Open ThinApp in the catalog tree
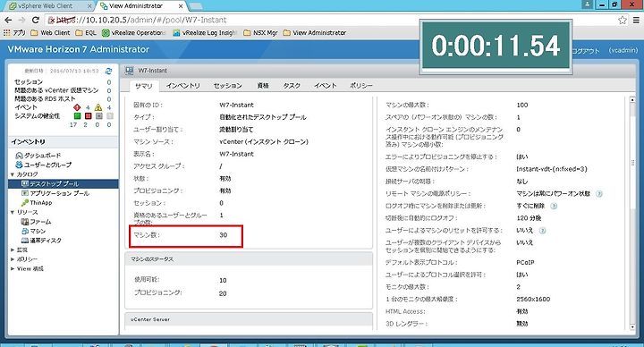Viewport: 644px width, 347px height. 37,202
